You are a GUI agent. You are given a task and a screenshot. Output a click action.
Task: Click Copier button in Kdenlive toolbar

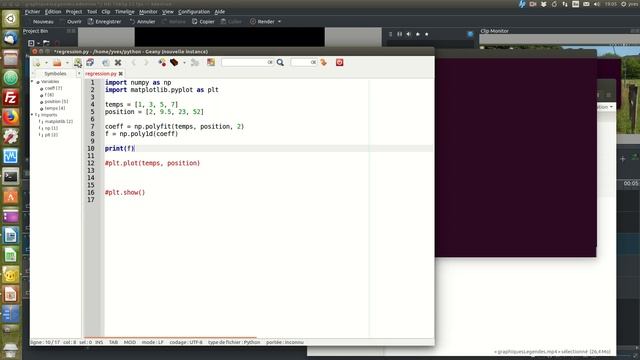coord(203,22)
